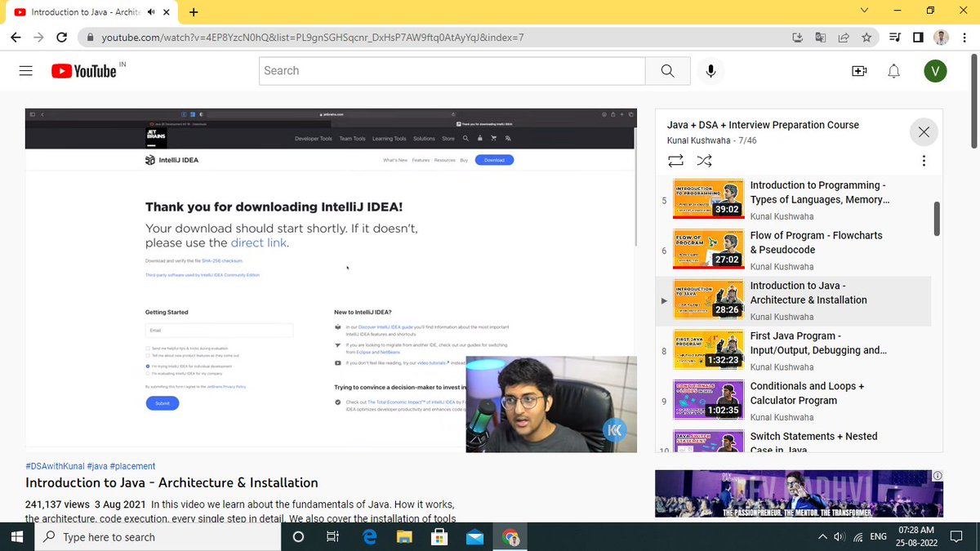Open the Create video camera icon

click(x=859, y=71)
